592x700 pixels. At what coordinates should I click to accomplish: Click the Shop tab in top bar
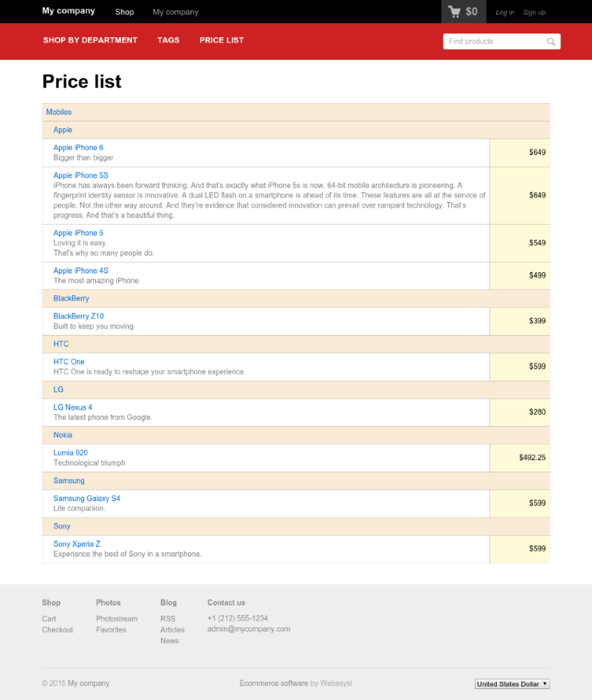125,12
